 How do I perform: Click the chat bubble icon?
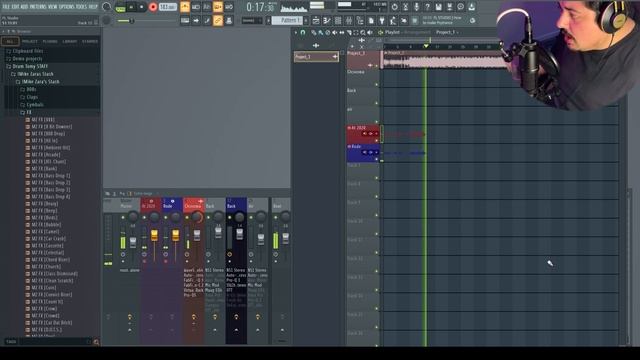460,7
